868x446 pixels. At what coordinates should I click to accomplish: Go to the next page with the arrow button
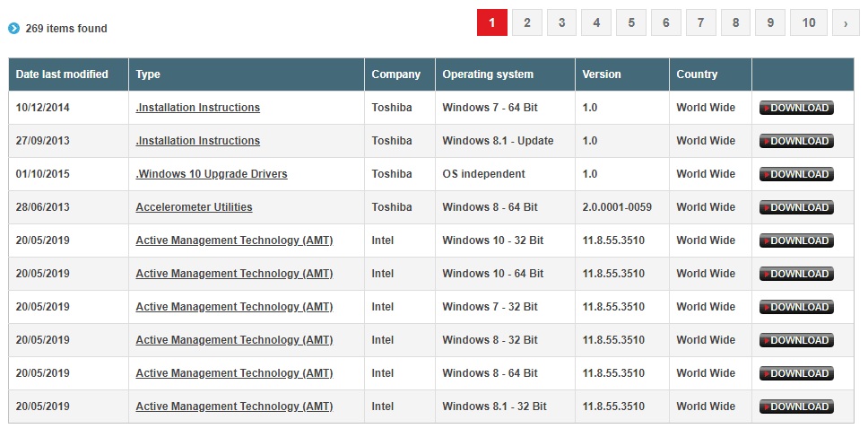[846, 22]
